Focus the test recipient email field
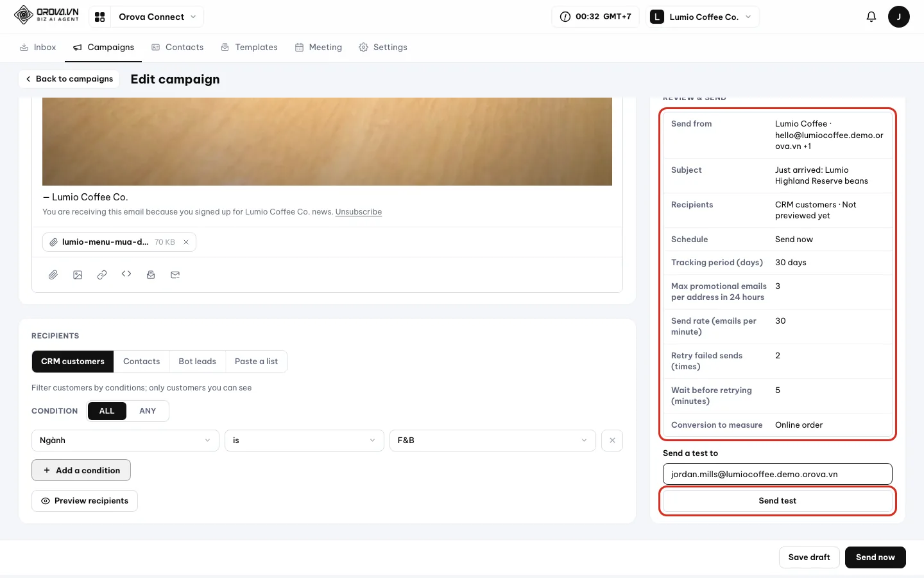This screenshot has height=578, width=924. tap(777, 474)
